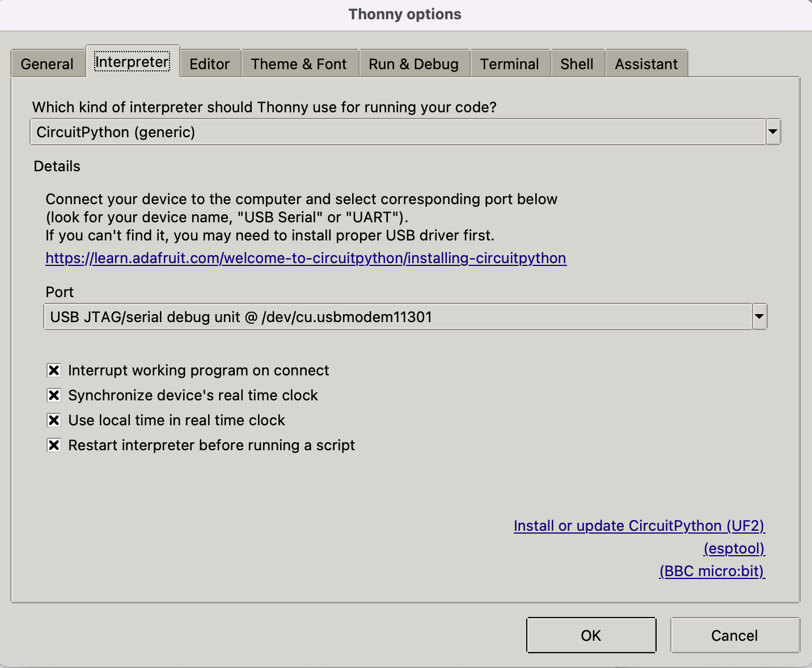
Task: Go to the Theme & Font tab
Action: tap(299, 64)
